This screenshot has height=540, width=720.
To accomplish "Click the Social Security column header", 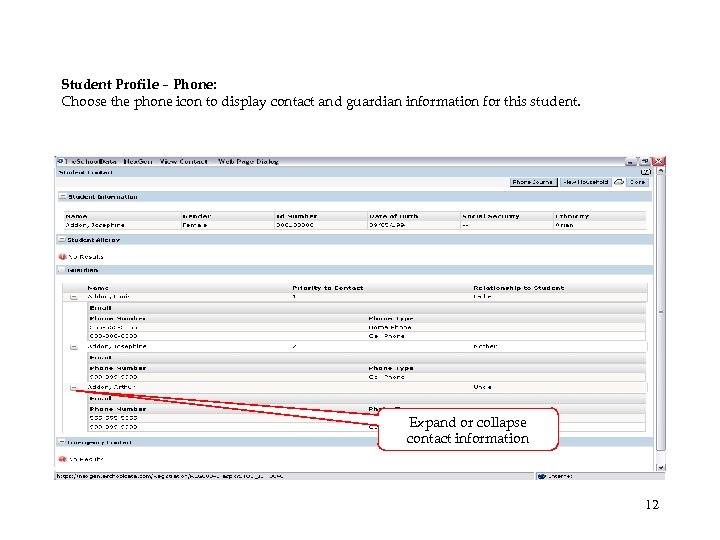I will [x=490, y=216].
